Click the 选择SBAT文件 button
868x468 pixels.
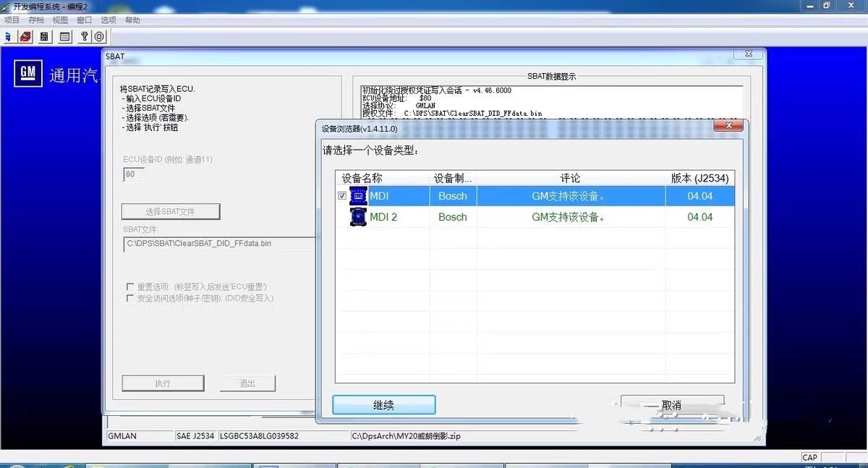click(171, 211)
